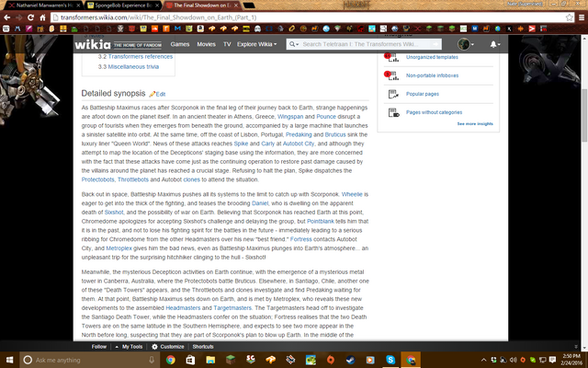Go to 3.3 Miscellaneous trivia
The height and width of the screenshot is (368, 588).
tap(129, 67)
